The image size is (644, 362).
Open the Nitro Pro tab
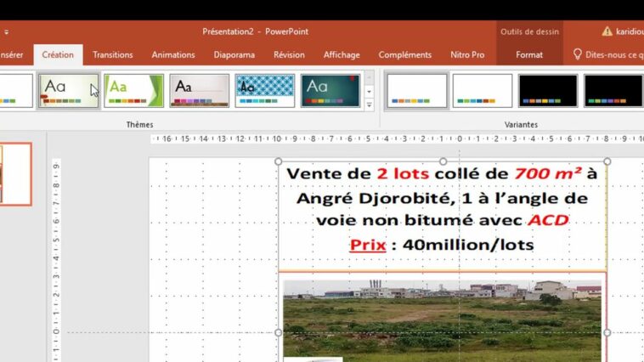point(467,54)
